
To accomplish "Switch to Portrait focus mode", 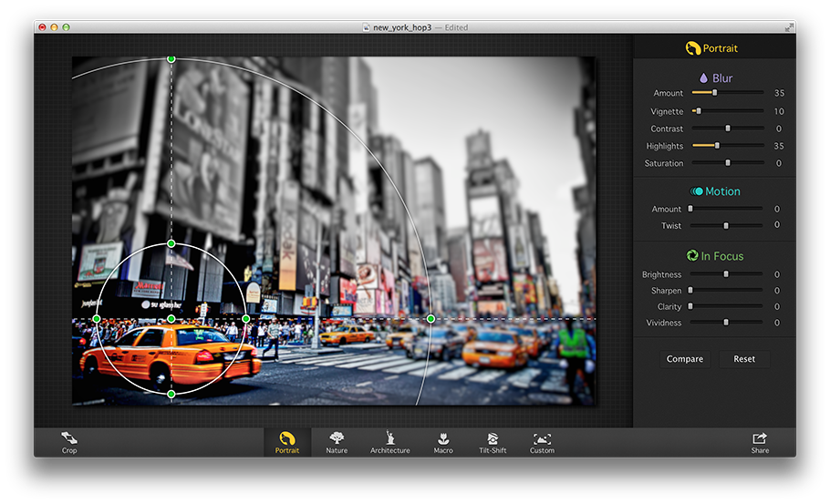I will click(286, 439).
